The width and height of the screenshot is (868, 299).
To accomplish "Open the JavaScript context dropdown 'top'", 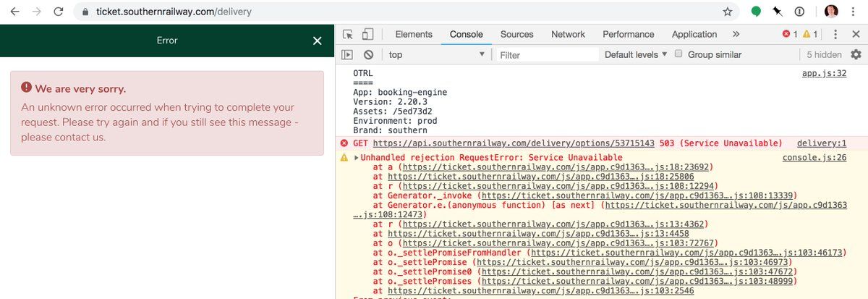I will click(437, 54).
